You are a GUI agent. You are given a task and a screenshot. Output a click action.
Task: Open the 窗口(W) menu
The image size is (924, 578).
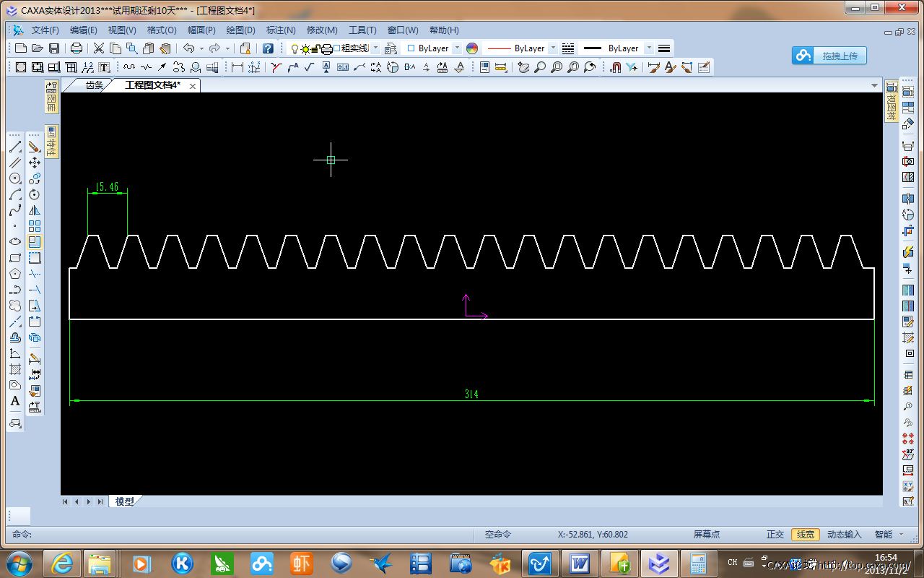click(403, 30)
